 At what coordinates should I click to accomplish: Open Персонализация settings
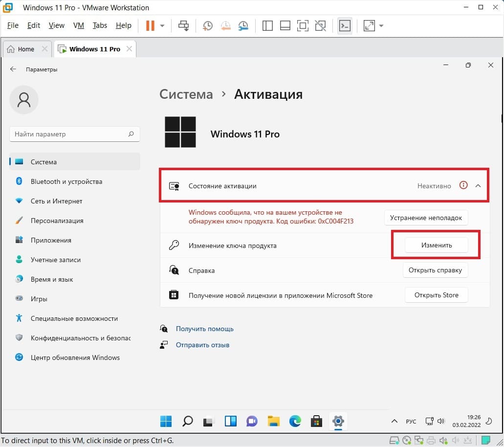[75, 221]
